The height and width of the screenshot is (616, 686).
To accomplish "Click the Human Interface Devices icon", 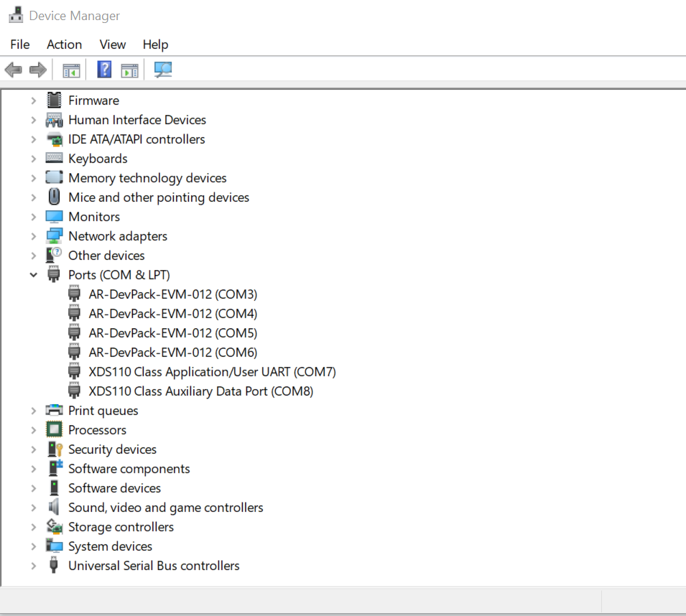I will [x=55, y=120].
